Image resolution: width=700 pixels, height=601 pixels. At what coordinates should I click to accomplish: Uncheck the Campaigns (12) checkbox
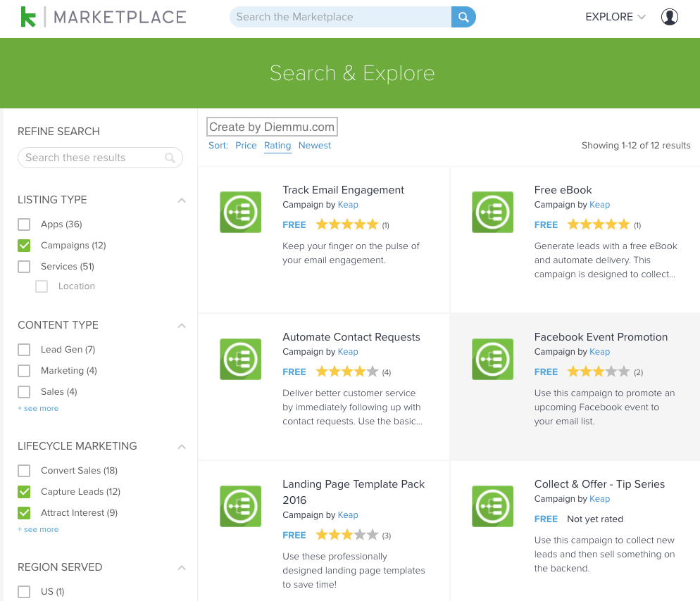[24, 246]
